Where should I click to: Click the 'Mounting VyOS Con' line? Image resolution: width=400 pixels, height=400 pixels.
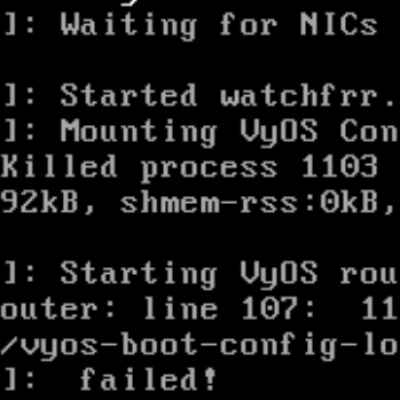(x=200, y=132)
